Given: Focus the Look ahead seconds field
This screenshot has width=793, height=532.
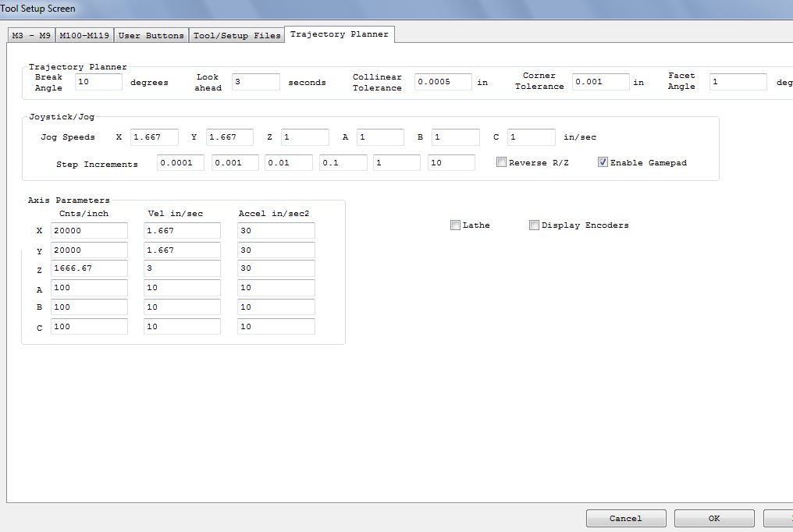Looking at the screenshot, I should 255,82.
